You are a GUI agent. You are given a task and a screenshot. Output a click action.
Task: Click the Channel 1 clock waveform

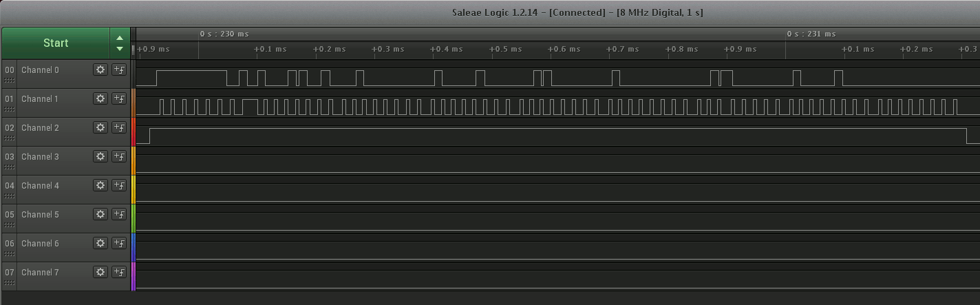(558, 107)
